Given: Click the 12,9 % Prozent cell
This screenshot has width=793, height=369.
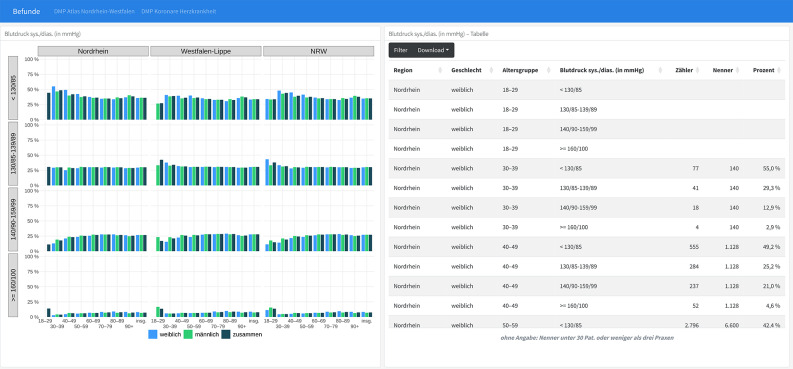Looking at the screenshot, I should tap(771, 208).
